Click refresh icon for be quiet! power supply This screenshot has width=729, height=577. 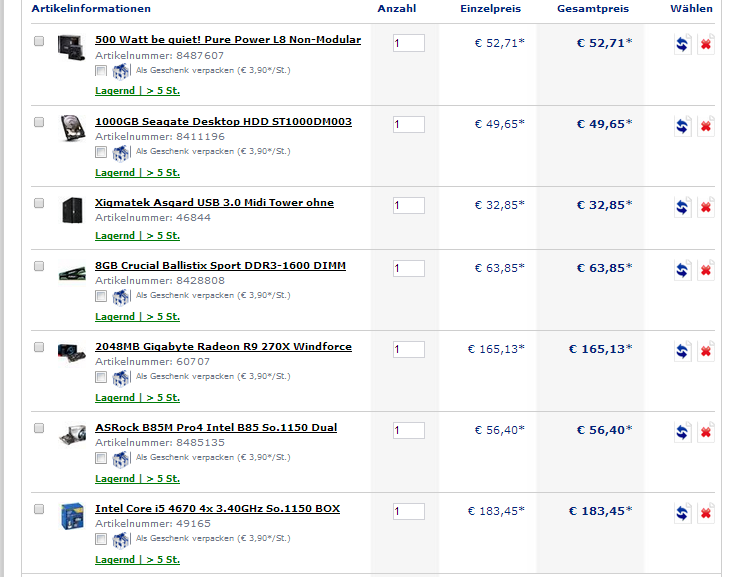tap(683, 44)
